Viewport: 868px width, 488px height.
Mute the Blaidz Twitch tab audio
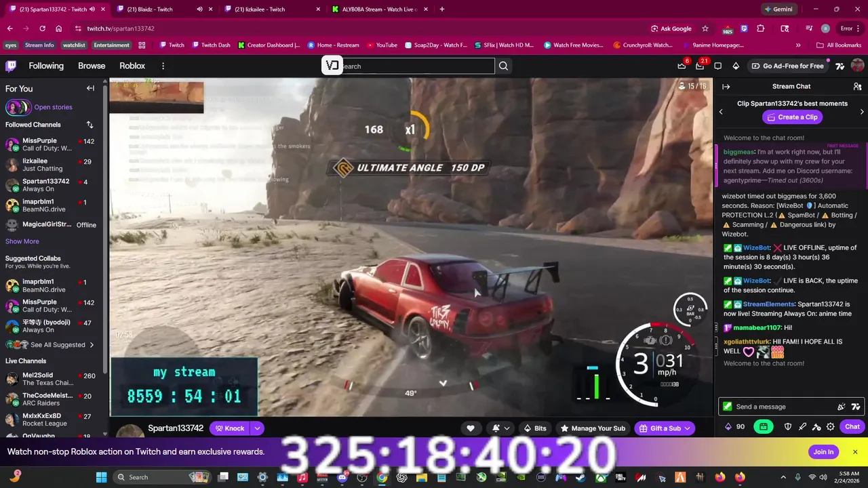point(199,9)
